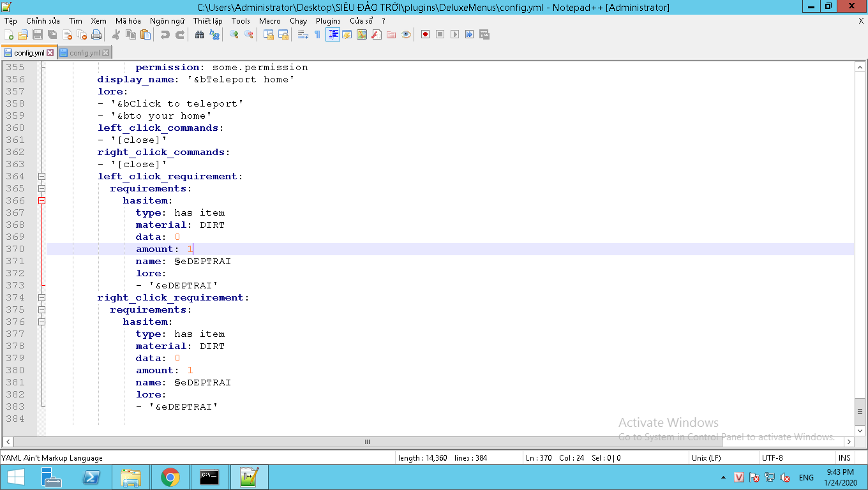Click the Save file icon in toolbar
This screenshot has width=868, height=490.
tap(38, 34)
